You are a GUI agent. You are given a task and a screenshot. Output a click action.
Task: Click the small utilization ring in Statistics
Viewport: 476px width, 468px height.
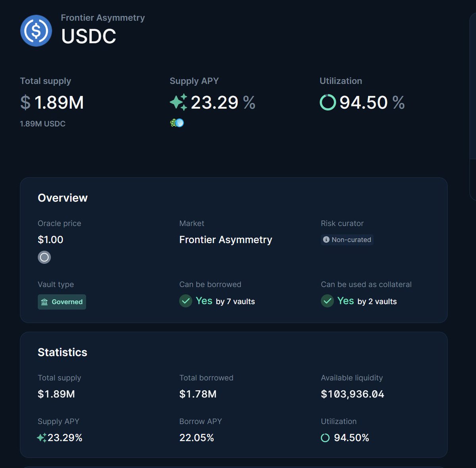tap(325, 438)
